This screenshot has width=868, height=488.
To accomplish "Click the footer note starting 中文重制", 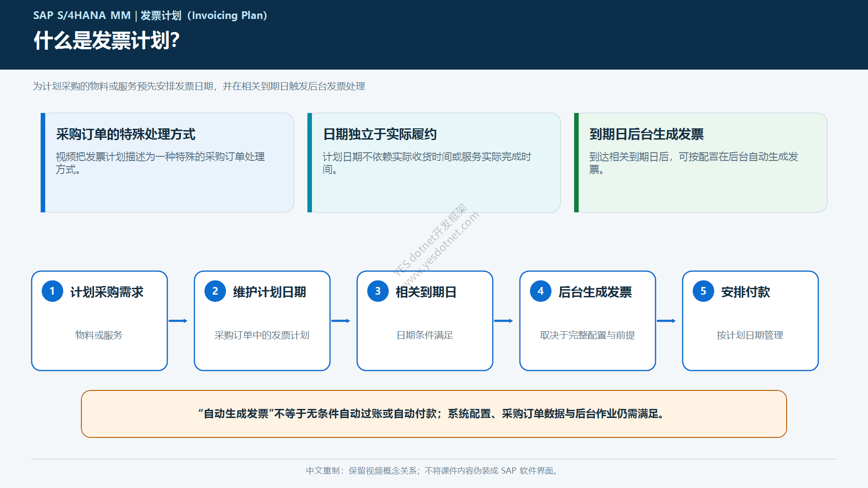I will coord(433,471).
